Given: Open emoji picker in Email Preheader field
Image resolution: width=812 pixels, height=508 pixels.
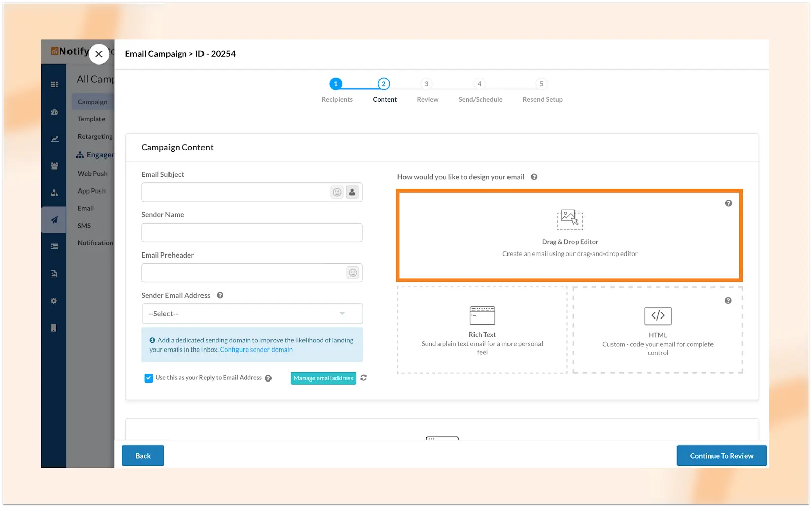Looking at the screenshot, I should pos(353,273).
